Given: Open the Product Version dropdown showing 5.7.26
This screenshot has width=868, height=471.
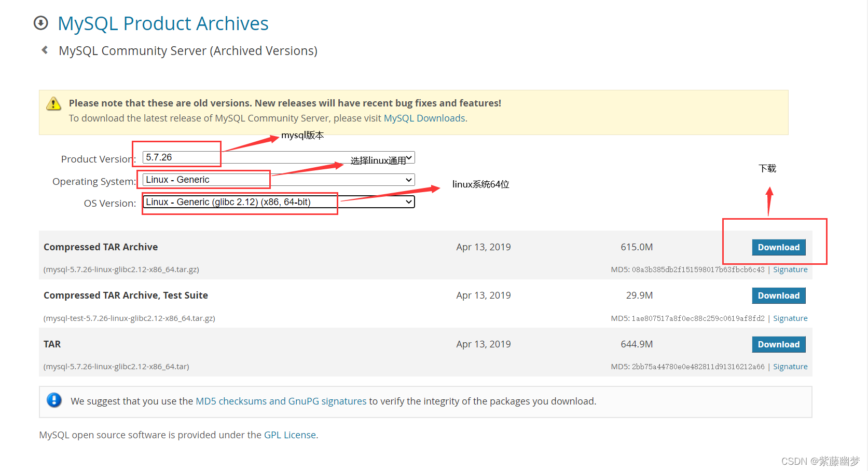Looking at the screenshot, I should [x=279, y=157].
